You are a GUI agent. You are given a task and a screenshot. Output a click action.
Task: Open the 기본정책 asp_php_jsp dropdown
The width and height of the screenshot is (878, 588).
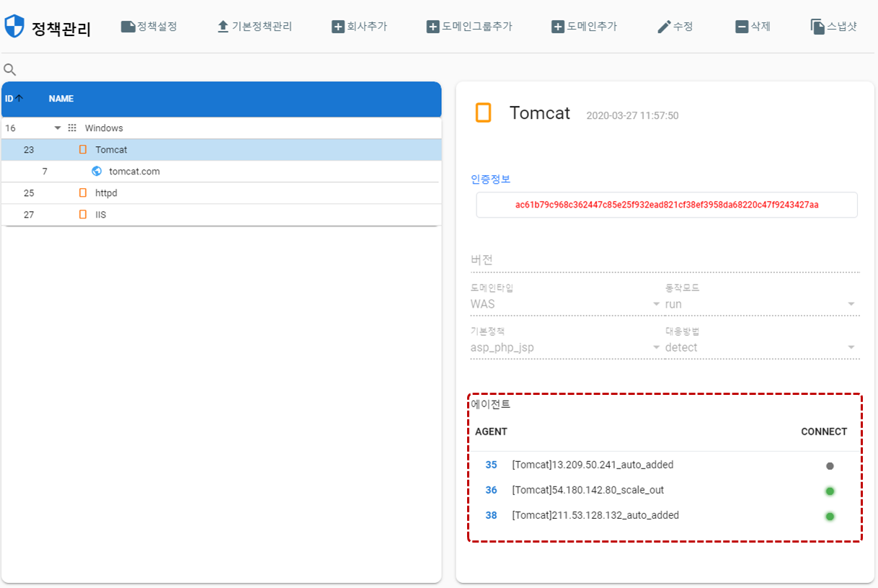coord(566,347)
